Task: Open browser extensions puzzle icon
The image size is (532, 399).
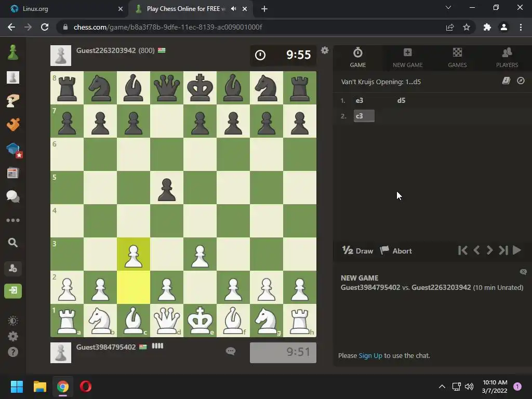Action: 487,27
